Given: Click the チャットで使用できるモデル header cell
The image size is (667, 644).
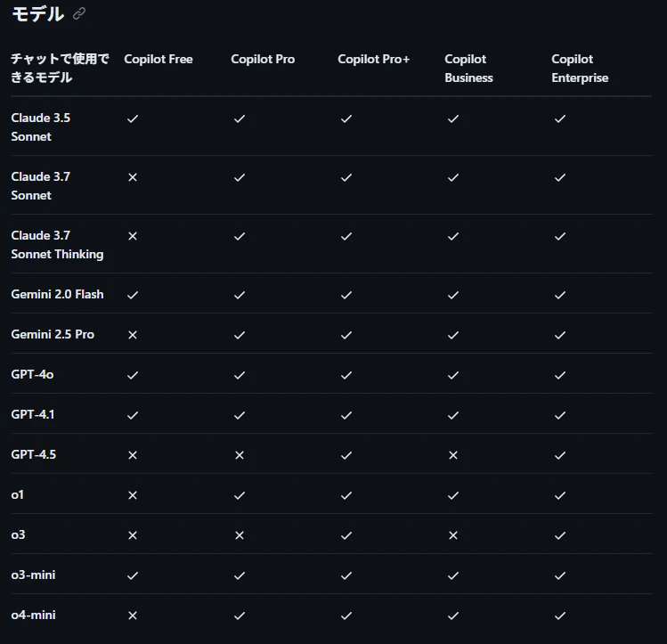Looking at the screenshot, I should (60, 68).
